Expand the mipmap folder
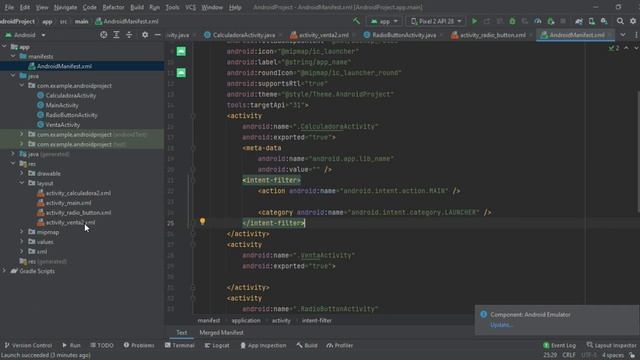Image resolution: width=640 pixels, height=360 pixels. coord(22,232)
